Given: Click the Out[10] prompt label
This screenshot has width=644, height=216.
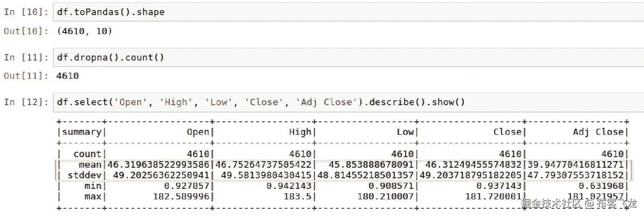Looking at the screenshot, I should [26, 31].
